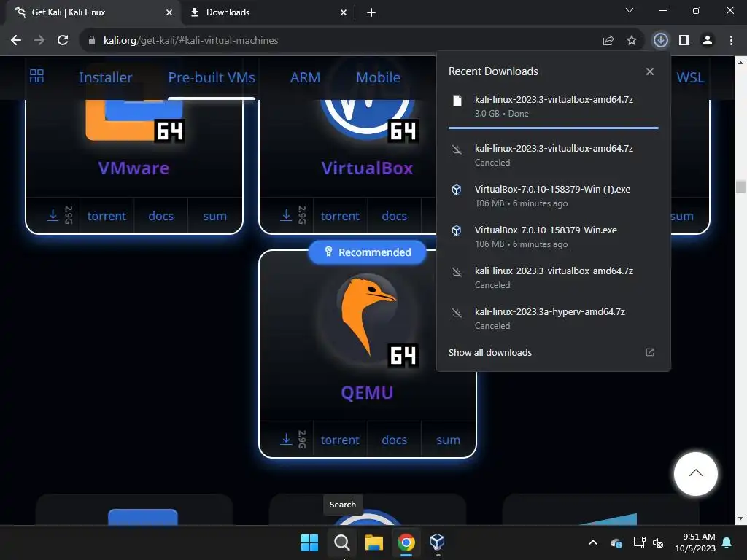The height and width of the screenshot is (560, 747).
Task: Open the QEMU docs link
Action: pos(395,440)
